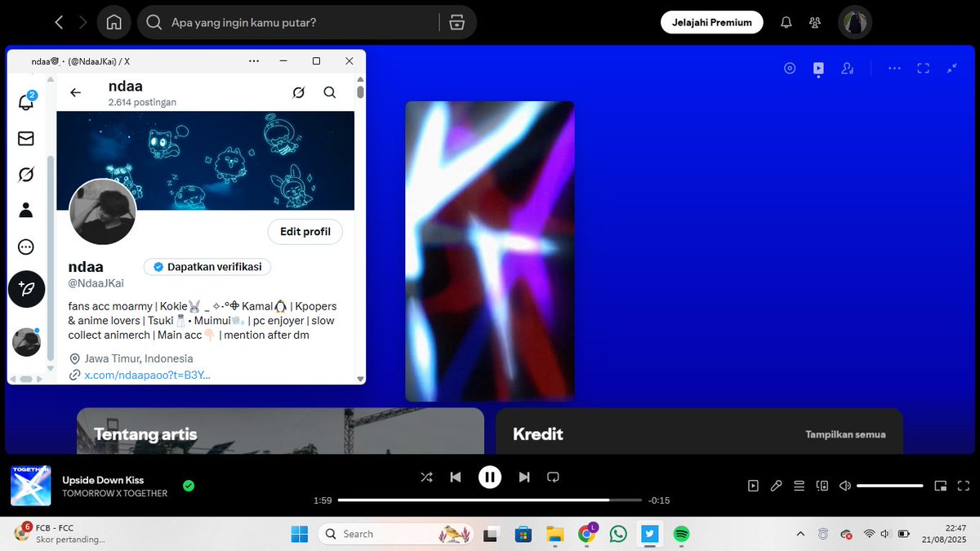Open the Spotify profile avatar menu
The image size is (980, 551).
[855, 23]
